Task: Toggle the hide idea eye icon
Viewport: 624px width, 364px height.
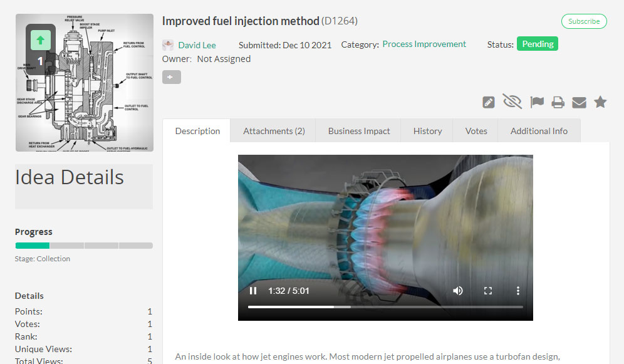Action: click(512, 101)
